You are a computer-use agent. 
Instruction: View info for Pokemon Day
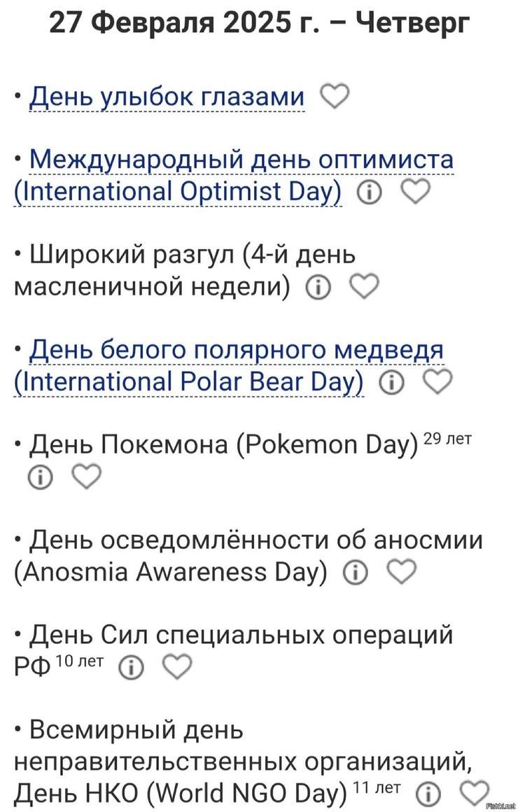point(40,477)
